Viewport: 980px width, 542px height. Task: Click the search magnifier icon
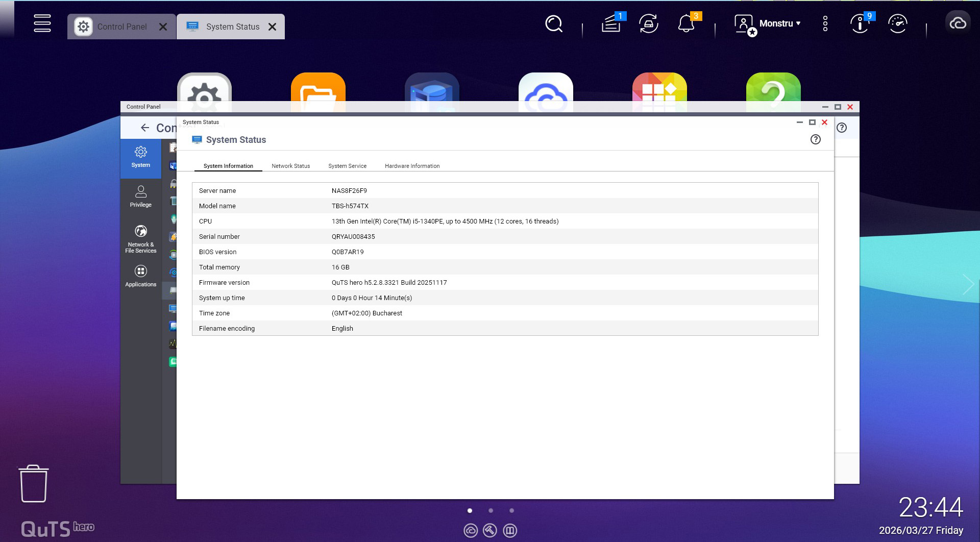point(553,23)
